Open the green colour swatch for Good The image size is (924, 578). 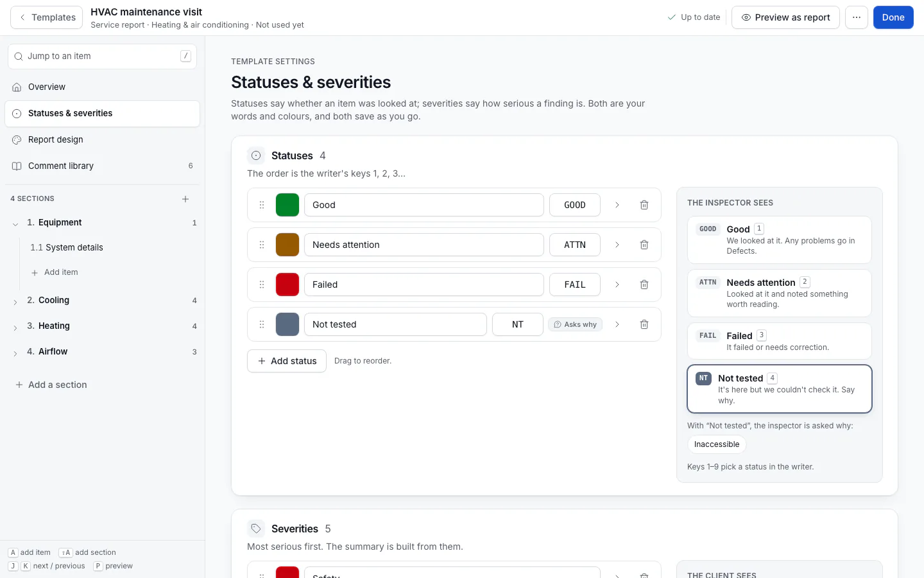[287, 205]
